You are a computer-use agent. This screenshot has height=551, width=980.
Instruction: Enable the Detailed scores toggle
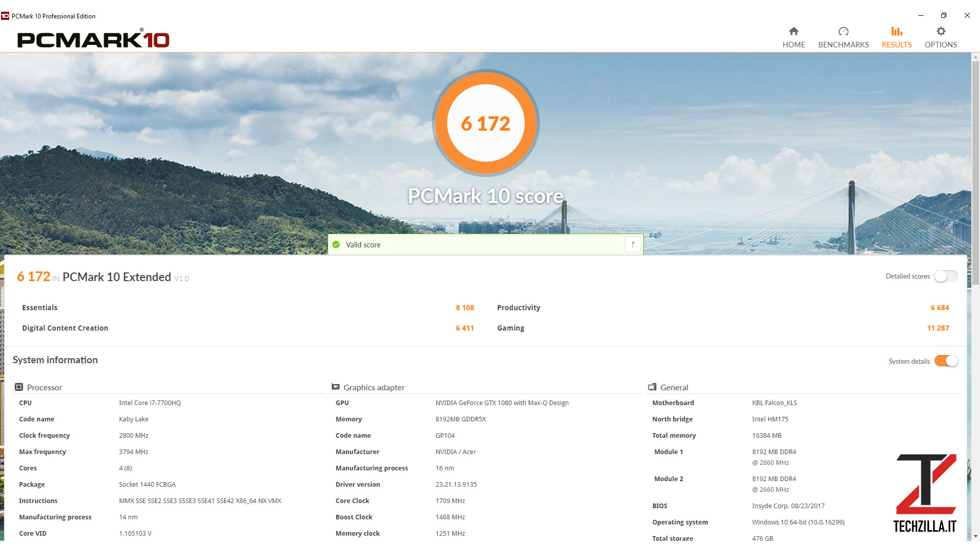(946, 276)
